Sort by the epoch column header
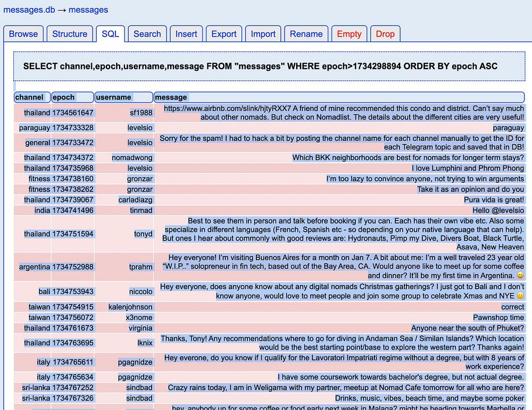Image resolution: width=532 pixels, height=410 pixels. click(72, 97)
